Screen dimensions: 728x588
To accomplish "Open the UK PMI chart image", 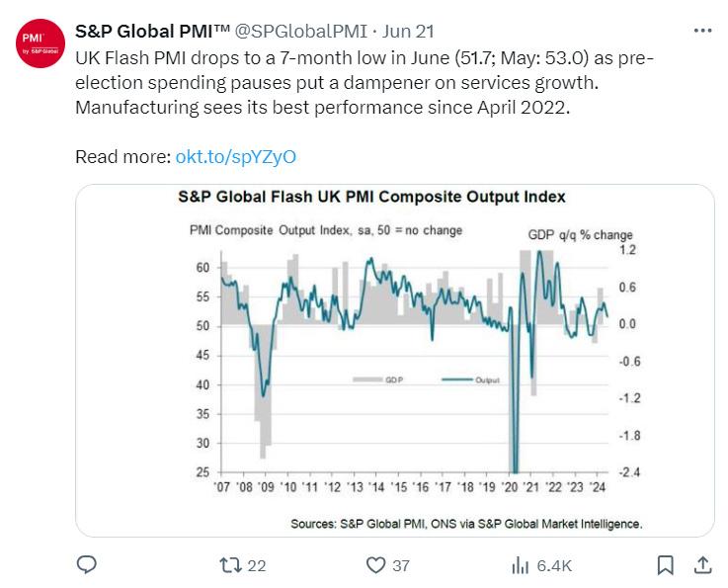I will coord(395,361).
